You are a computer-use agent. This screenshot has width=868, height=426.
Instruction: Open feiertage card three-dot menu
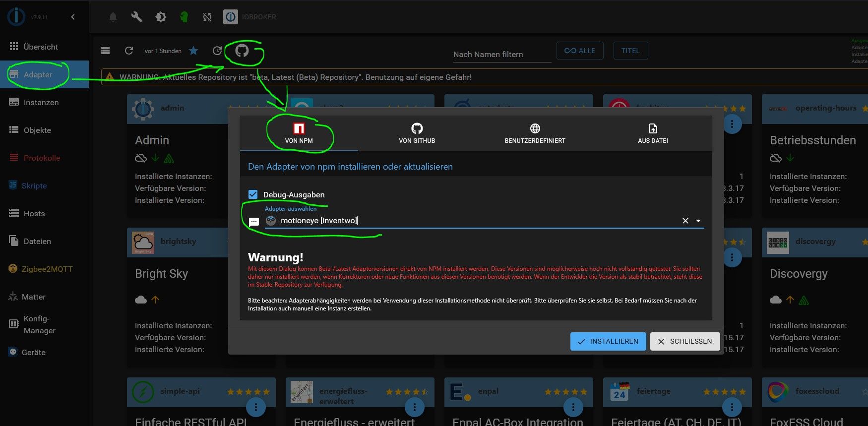[x=732, y=408]
